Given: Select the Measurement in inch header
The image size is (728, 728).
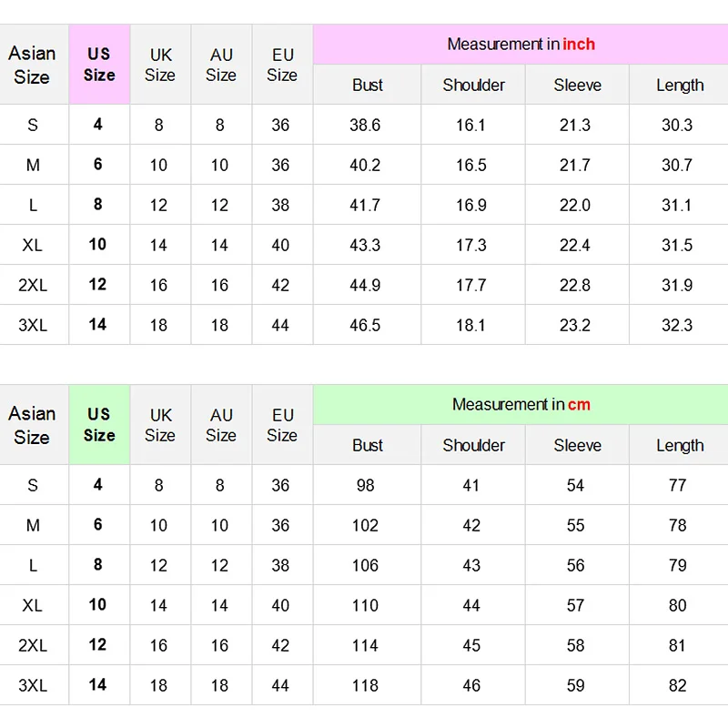Looking at the screenshot, I should point(521,44).
